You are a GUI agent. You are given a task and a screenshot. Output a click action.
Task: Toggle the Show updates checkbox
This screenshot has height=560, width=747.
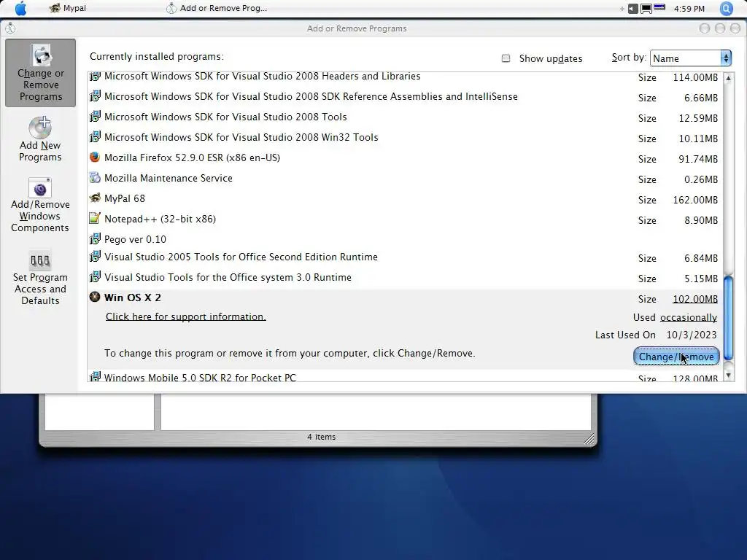click(x=506, y=58)
